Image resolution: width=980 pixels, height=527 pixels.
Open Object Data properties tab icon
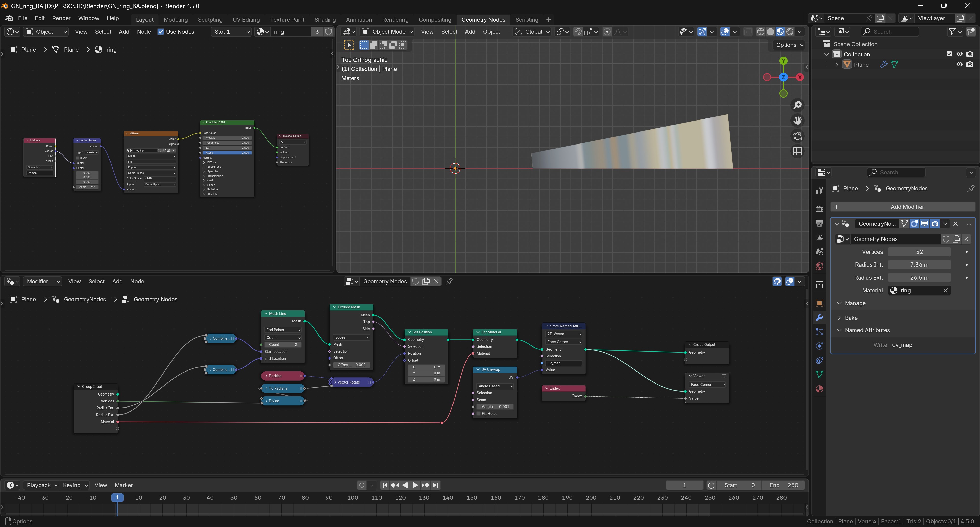point(819,374)
